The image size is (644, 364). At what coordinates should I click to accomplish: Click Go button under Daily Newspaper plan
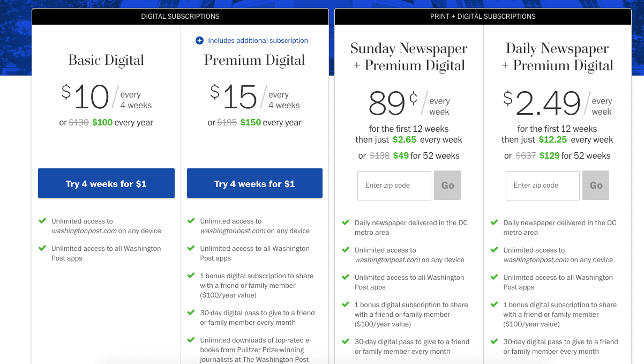596,185
